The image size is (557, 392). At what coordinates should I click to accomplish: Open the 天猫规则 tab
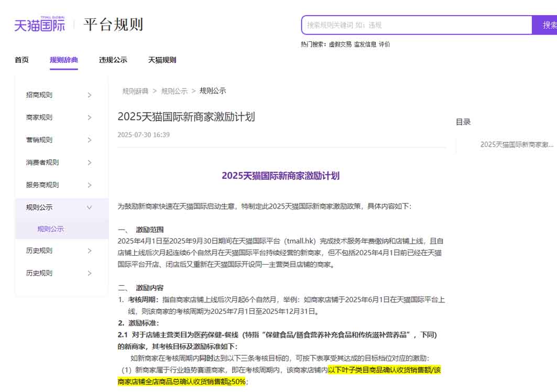click(162, 60)
